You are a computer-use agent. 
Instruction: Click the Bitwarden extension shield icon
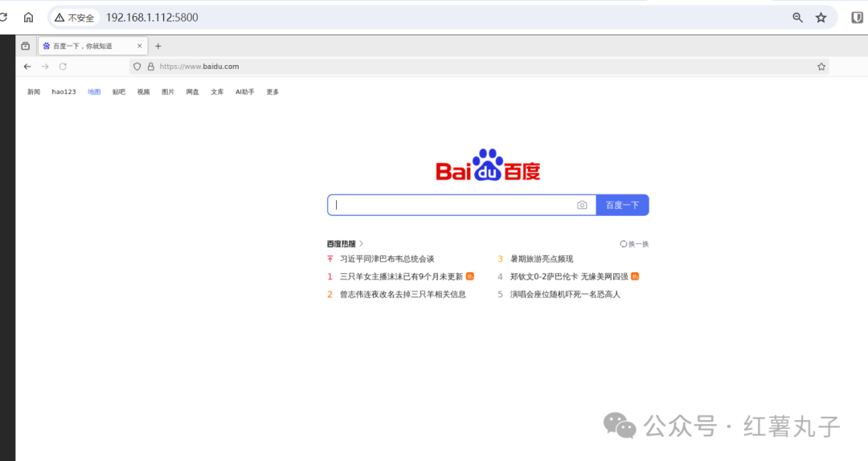(857, 18)
